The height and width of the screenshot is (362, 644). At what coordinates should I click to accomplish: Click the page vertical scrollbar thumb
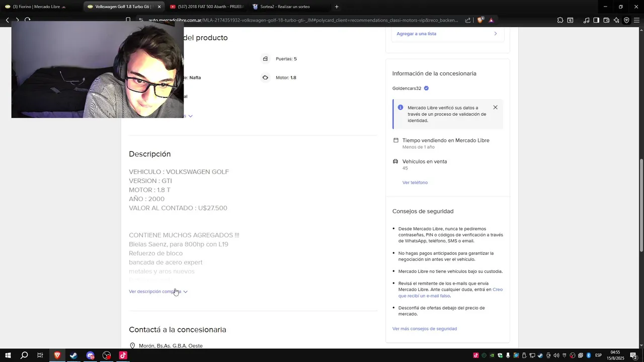click(x=641, y=206)
